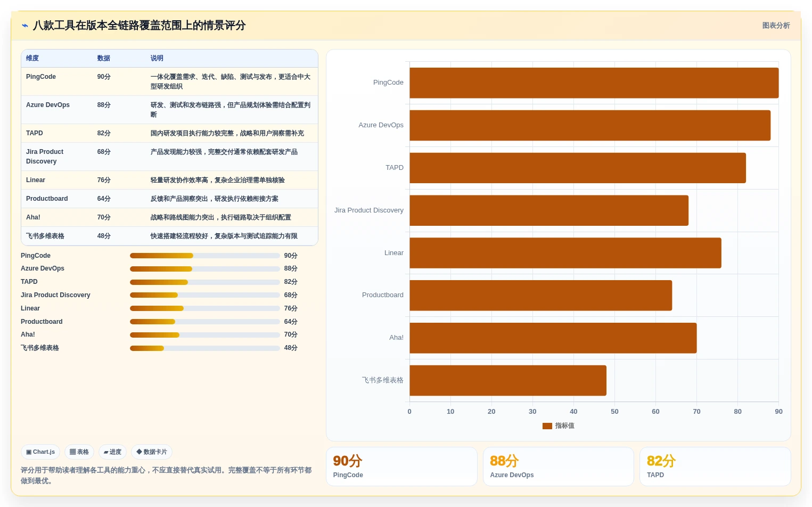Click the chart title 八款工具在版本全链路
Image resolution: width=812 pixels, height=507 pixels.
pyautogui.click(x=139, y=26)
